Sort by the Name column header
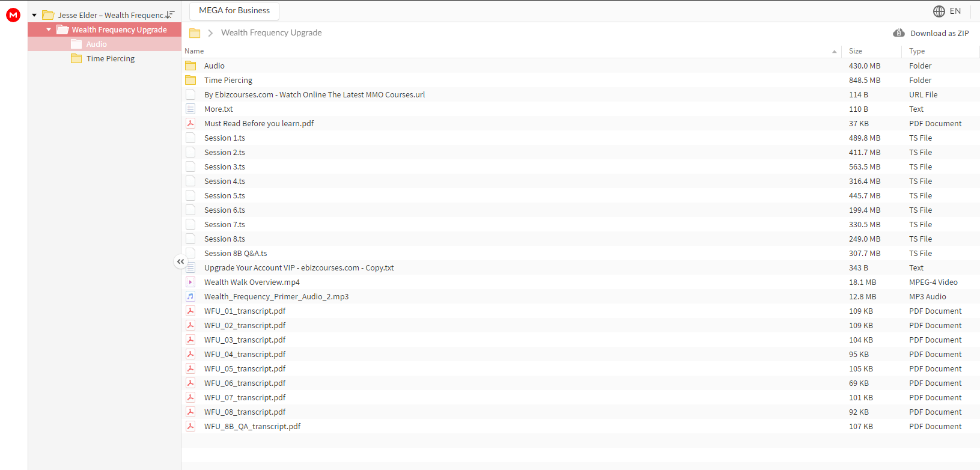This screenshot has height=470, width=980. [194, 51]
